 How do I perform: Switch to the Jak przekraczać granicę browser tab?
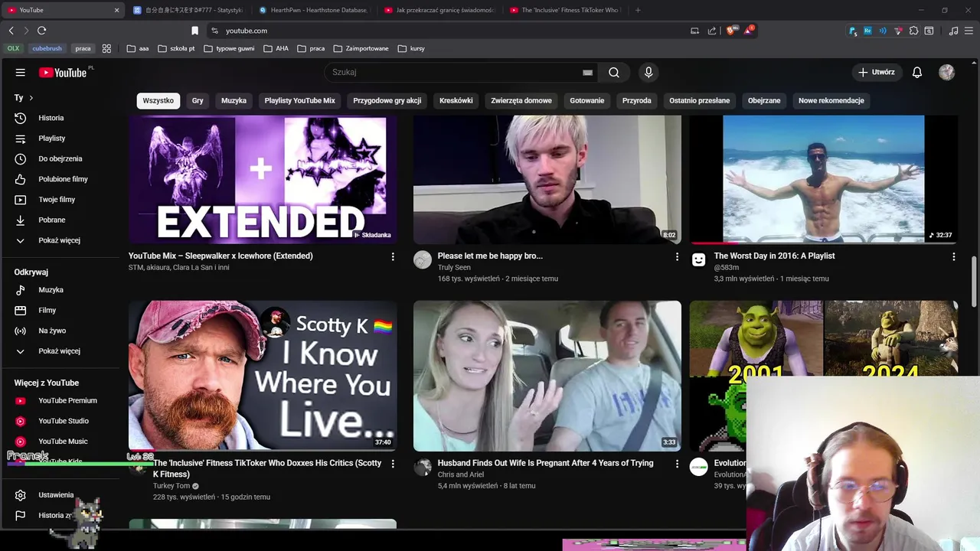tap(440, 10)
